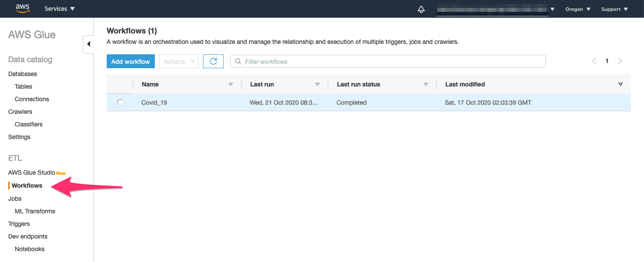Open the notifications bell icon
The width and height of the screenshot is (644, 262).
tap(421, 9)
